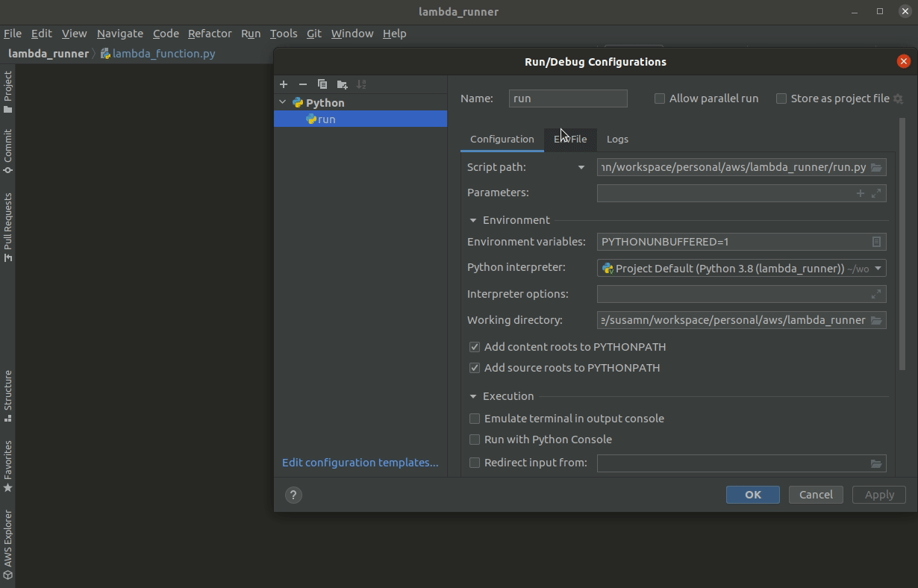Remove the selected configuration with minus icon
This screenshot has width=918, height=588.
pyautogui.click(x=303, y=84)
